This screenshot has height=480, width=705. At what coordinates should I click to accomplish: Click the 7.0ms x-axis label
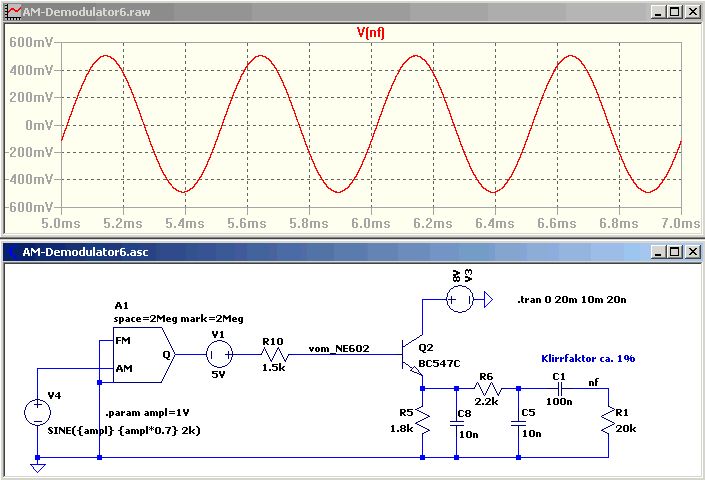[681, 223]
